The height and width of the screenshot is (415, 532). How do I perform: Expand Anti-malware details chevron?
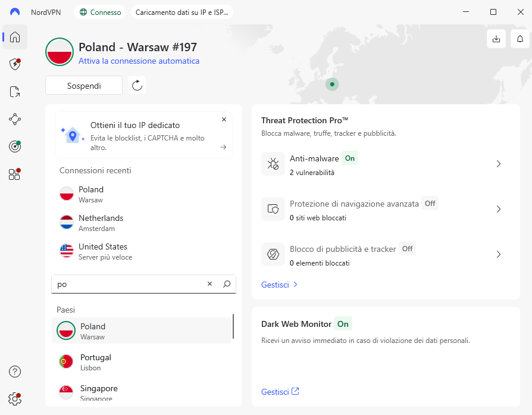tap(499, 164)
